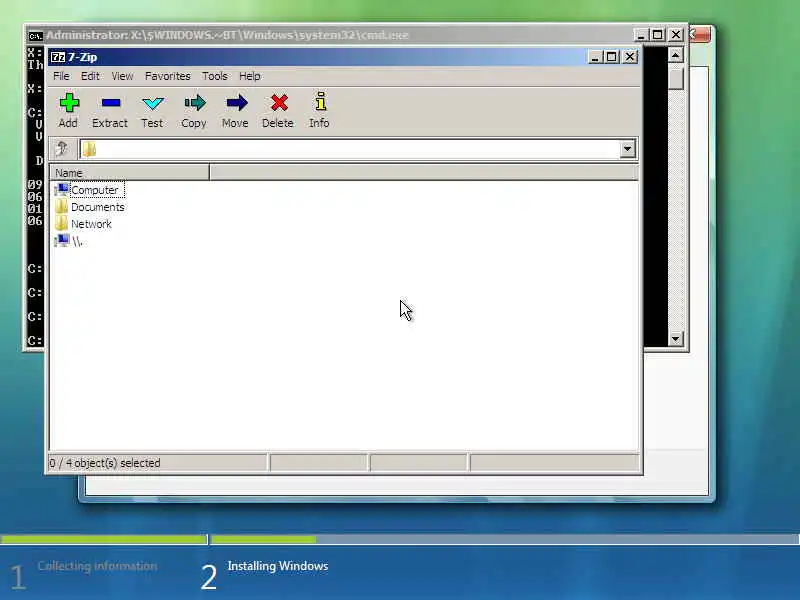Select the \\. entry icon
This screenshot has height=600, width=800.
pos(62,240)
